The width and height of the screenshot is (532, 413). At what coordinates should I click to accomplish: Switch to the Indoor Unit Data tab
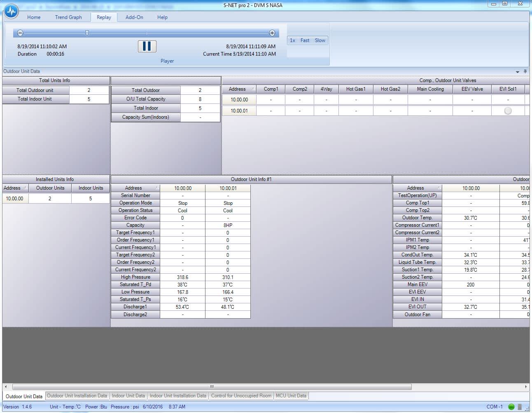[128, 396]
